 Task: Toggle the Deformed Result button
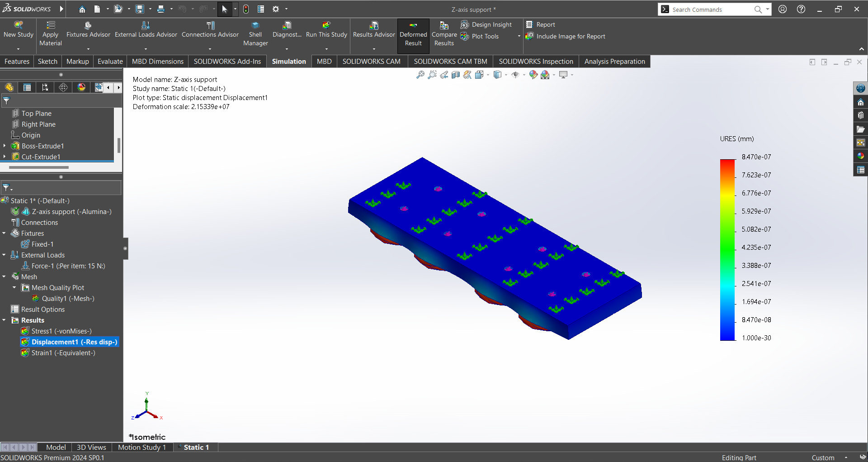click(x=413, y=35)
